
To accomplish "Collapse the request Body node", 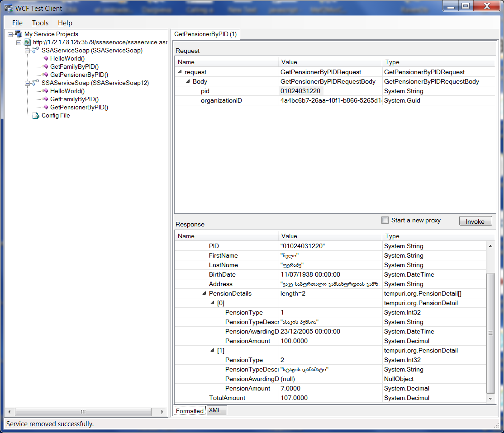I will coord(188,82).
